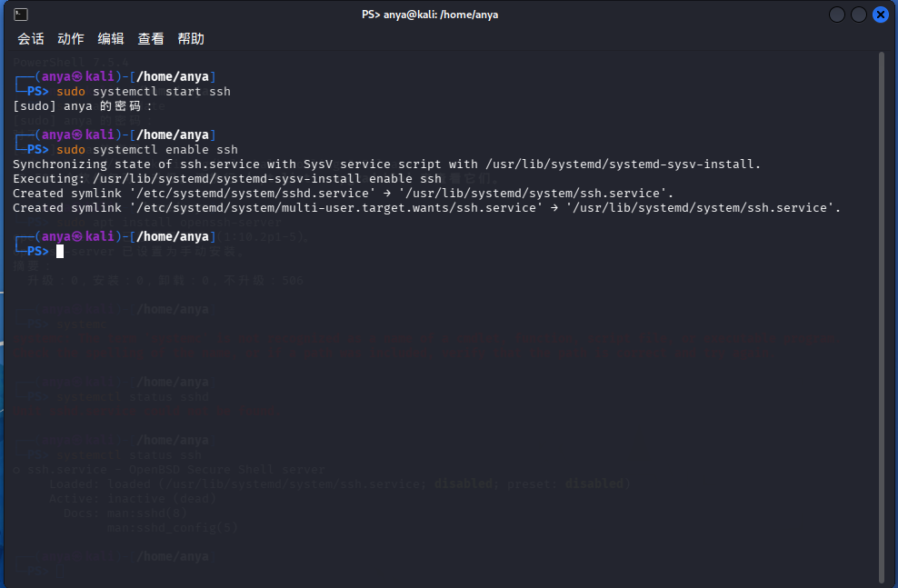Click the "[sudo] anya 的密码" prompt line
The image size is (898, 588).
83,106
